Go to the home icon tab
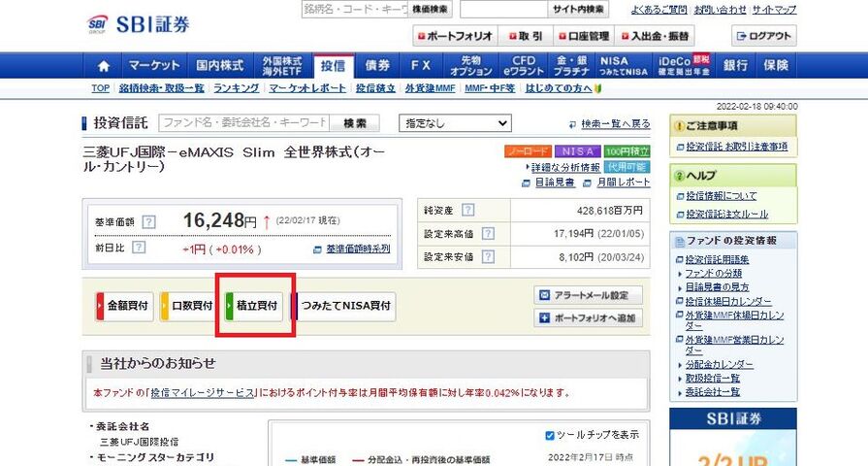Screen dimensions: 868x466 103,65
